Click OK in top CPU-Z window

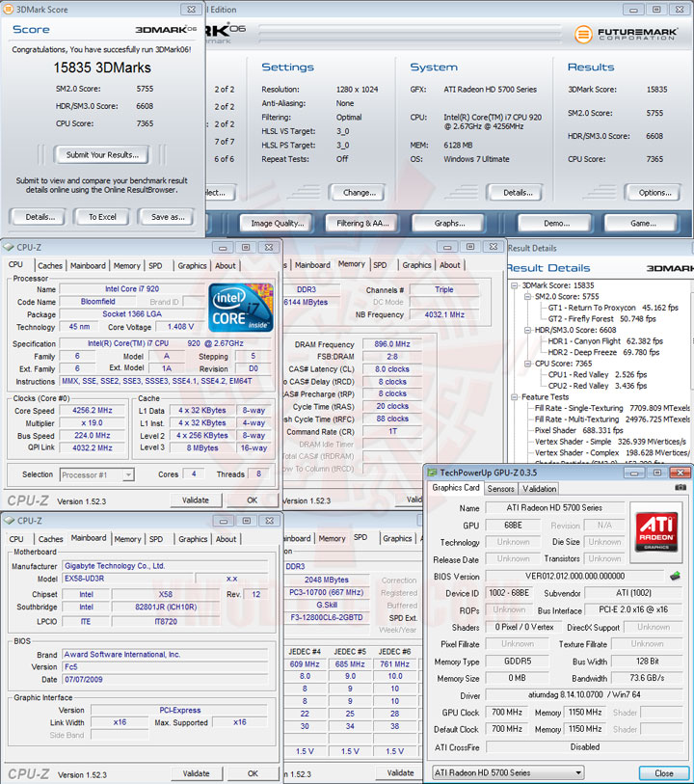(x=253, y=500)
